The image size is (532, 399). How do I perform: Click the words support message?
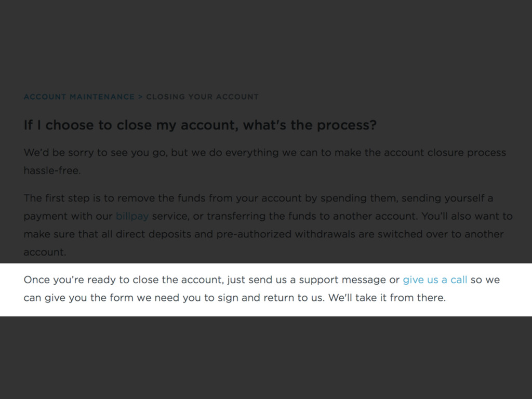point(342,280)
